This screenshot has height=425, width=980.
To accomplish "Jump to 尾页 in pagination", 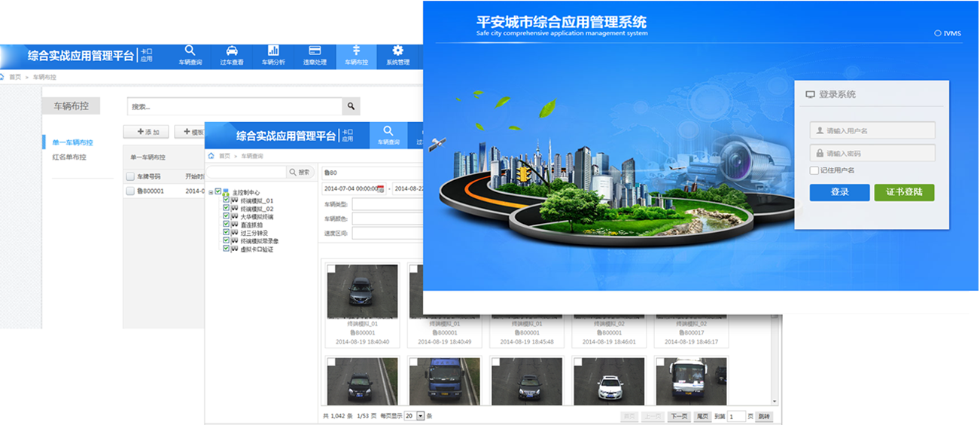I will 702,416.
